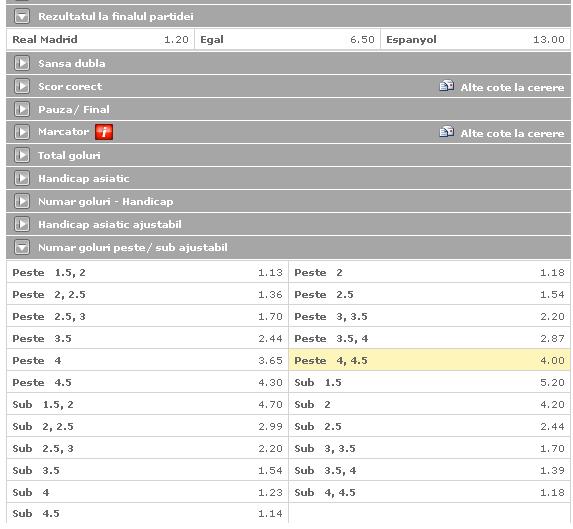This screenshot has height=529, width=573.
Task: Expand the Total goluri section
Action: [x=22, y=155]
